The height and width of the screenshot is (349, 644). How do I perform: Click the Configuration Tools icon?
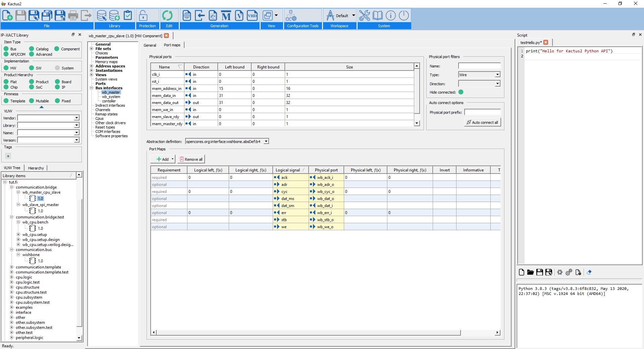[x=291, y=16]
